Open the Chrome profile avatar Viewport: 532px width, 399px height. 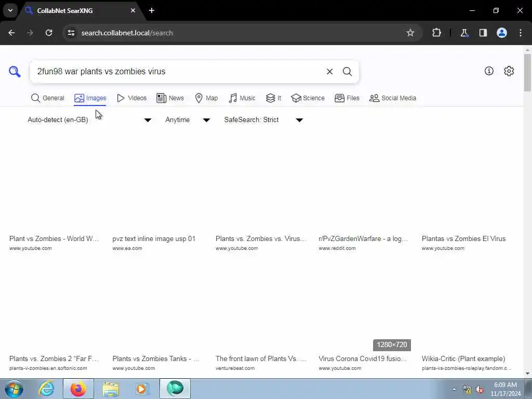click(502, 33)
